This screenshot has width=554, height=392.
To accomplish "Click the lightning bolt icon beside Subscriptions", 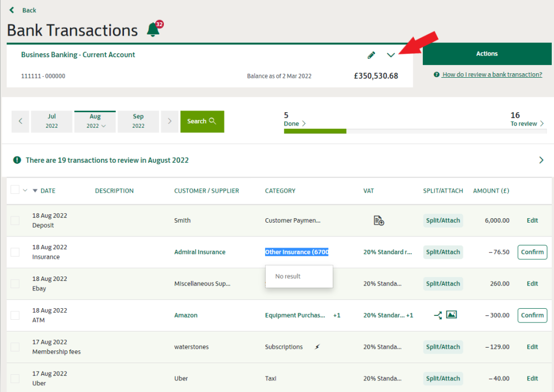I will [x=317, y=347].
